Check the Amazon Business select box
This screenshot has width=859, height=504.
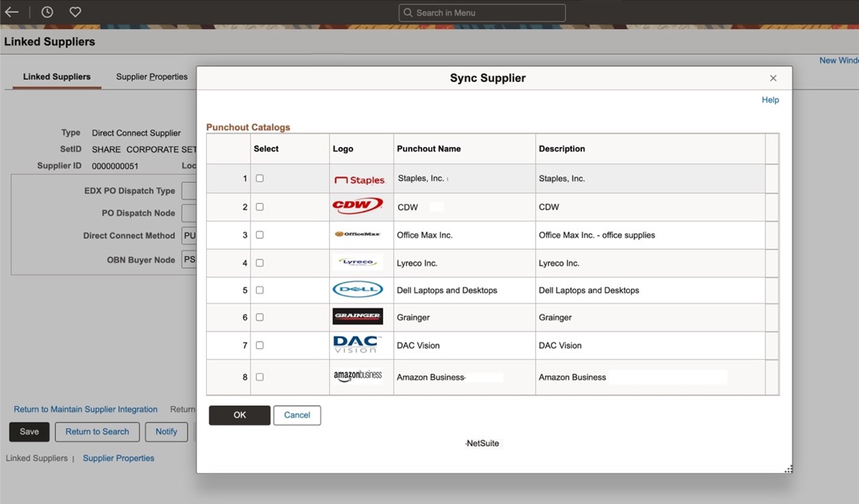(x=259, y=377)
